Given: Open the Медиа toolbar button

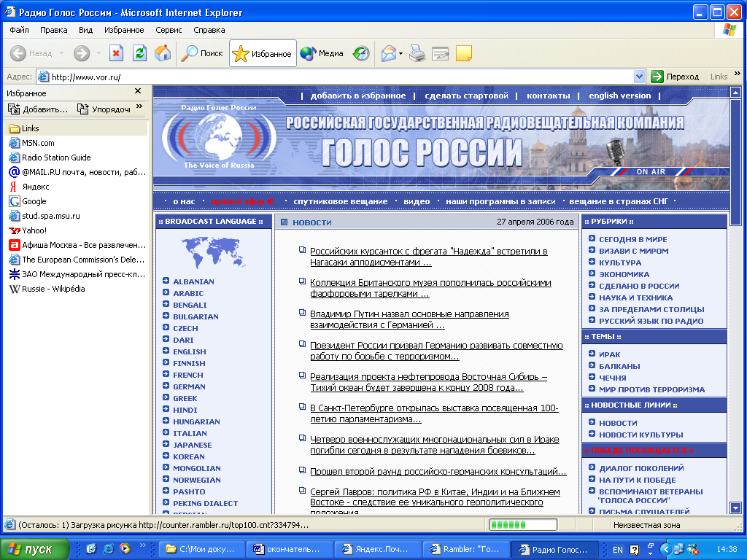Looking at the screenshot, I should tap(322, 53).
